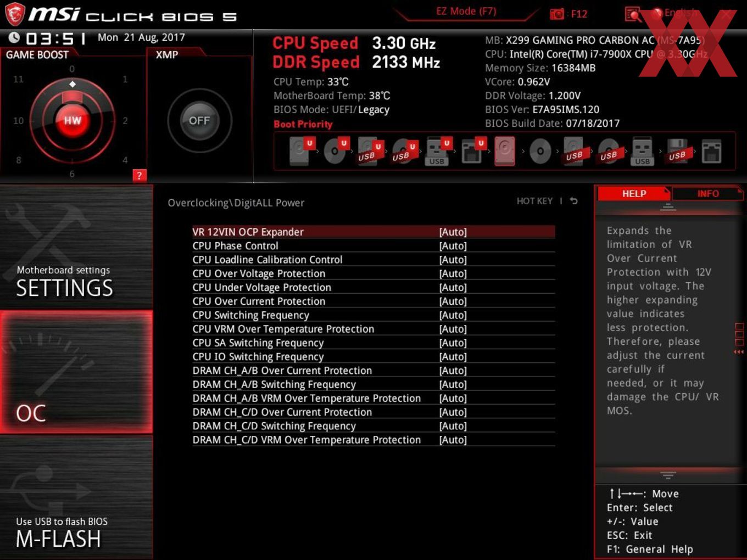Open CPU Under Voltage Protection Auto value
The height and width of the screenshot is (560, 747).
coord(453,287)
